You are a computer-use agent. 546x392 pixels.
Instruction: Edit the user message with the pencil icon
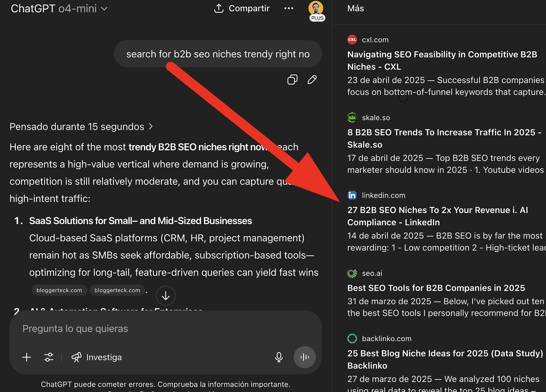(312, 79)
